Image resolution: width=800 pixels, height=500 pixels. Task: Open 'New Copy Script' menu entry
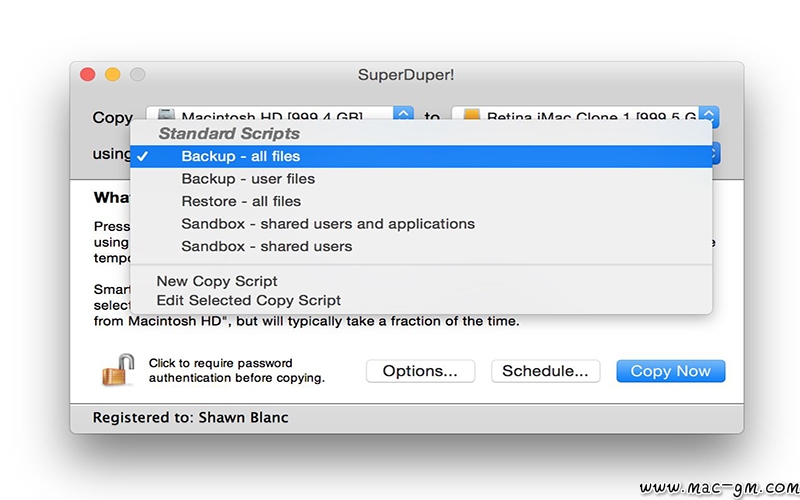tap(421, 281)
